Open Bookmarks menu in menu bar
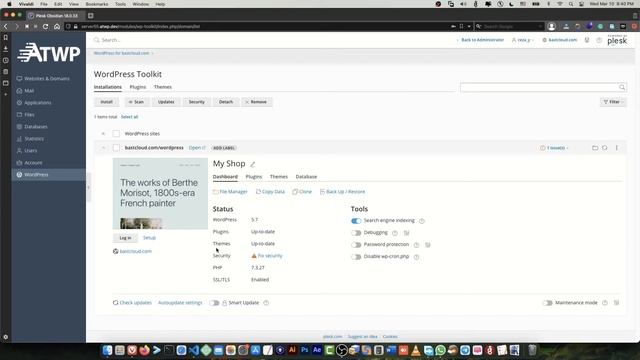 97,4
